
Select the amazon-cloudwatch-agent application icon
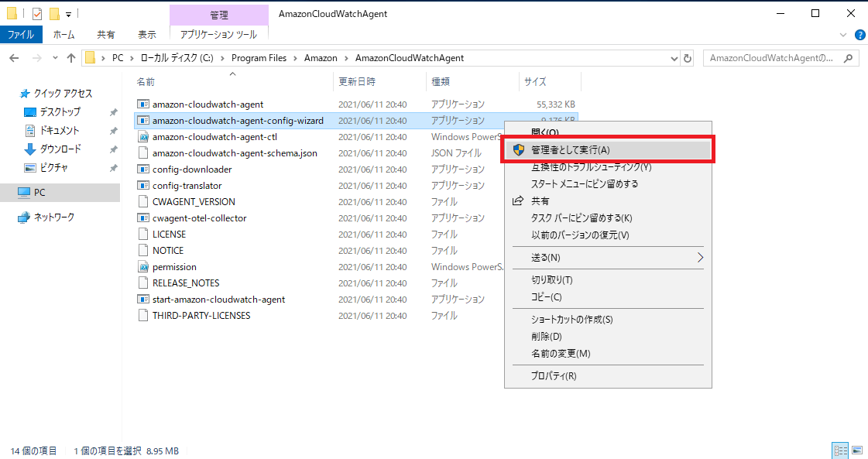pyautogui.click(x=142, y=104)
